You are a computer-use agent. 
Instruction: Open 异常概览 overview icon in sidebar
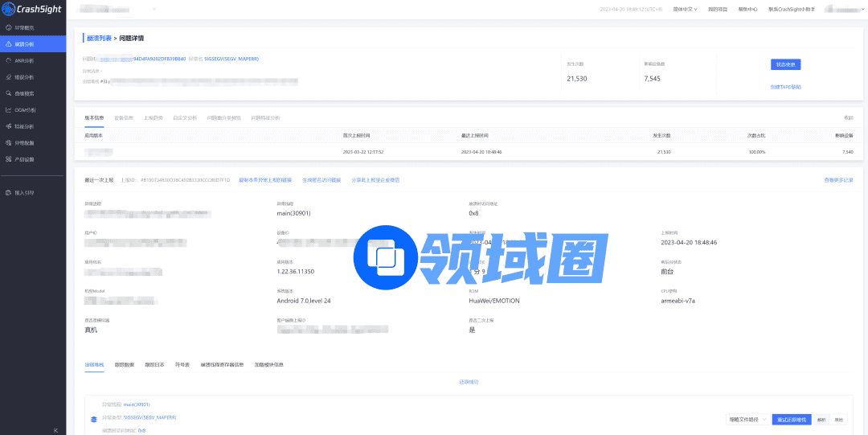[x=8, y=27]
